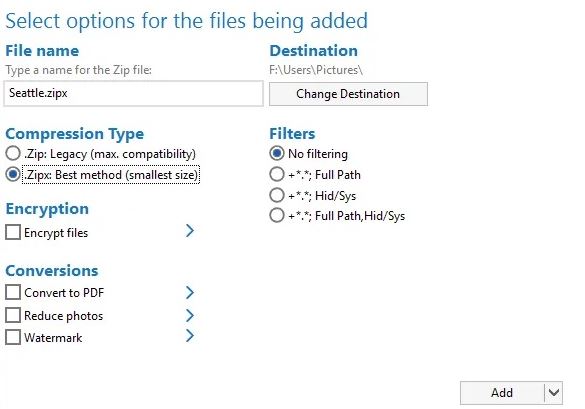Click Change Destination button

point(348,94)
